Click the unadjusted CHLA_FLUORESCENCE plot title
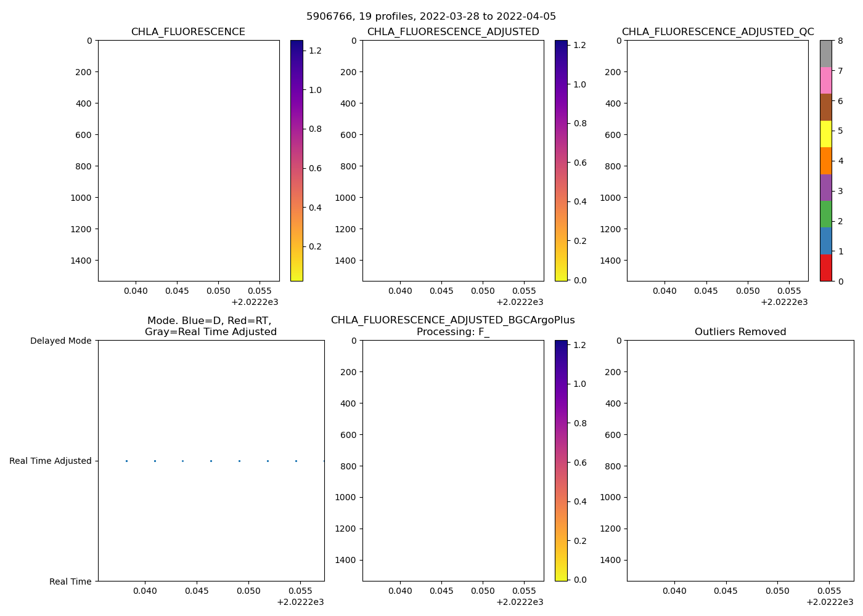863x616 pixels. pyautogui.click(x=188, y=32)
